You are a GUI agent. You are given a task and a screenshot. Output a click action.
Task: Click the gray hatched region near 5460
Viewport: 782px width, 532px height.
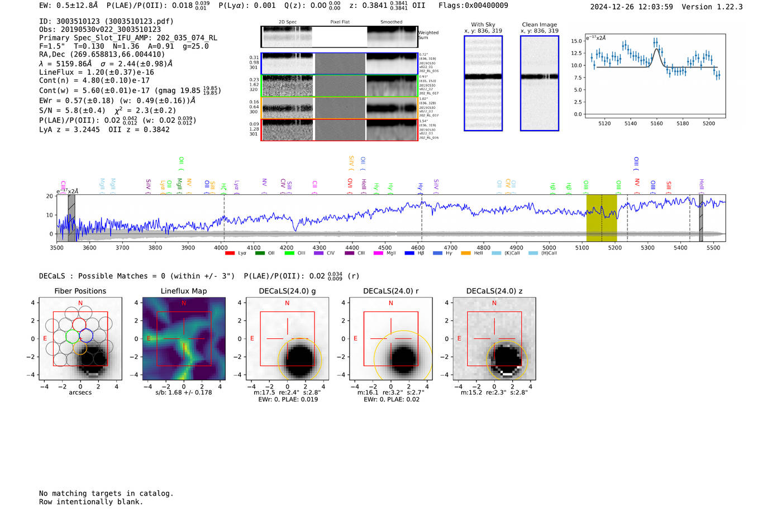pos(701,218)
